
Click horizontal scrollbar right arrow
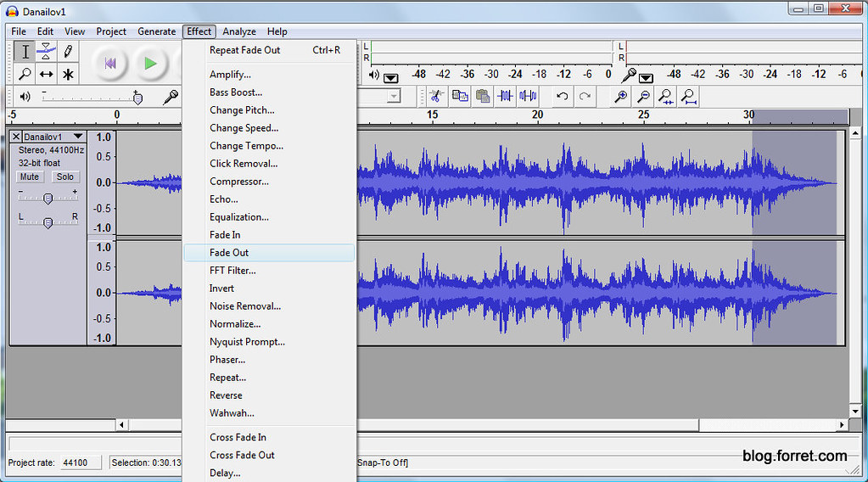tap(842, 425)
